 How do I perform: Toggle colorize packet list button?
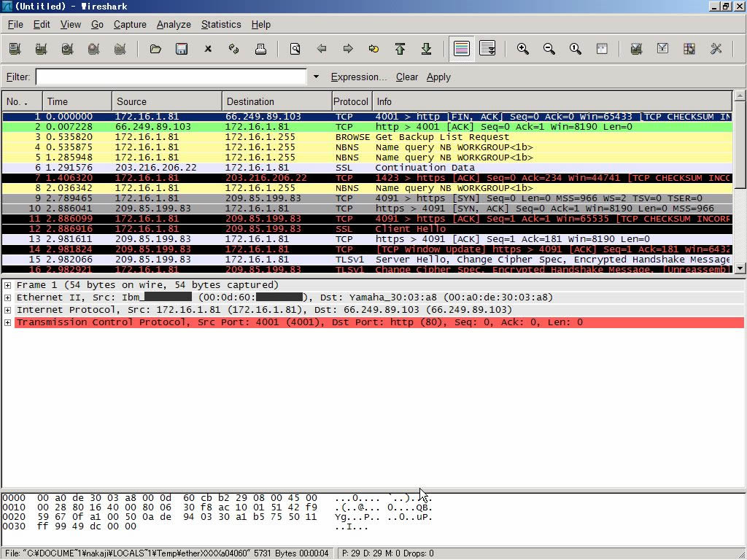(x=461, y=49)
